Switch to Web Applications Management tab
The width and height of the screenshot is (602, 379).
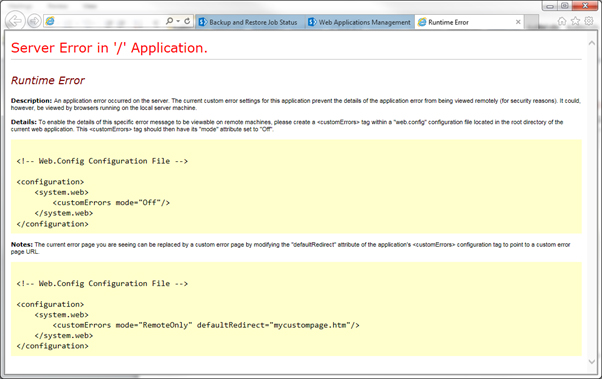pos(360,22)
